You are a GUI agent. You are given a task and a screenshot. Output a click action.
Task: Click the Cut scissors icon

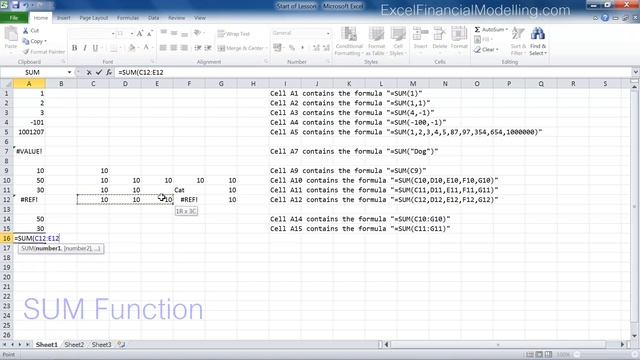pyautogui.click(x=26, y=31)
